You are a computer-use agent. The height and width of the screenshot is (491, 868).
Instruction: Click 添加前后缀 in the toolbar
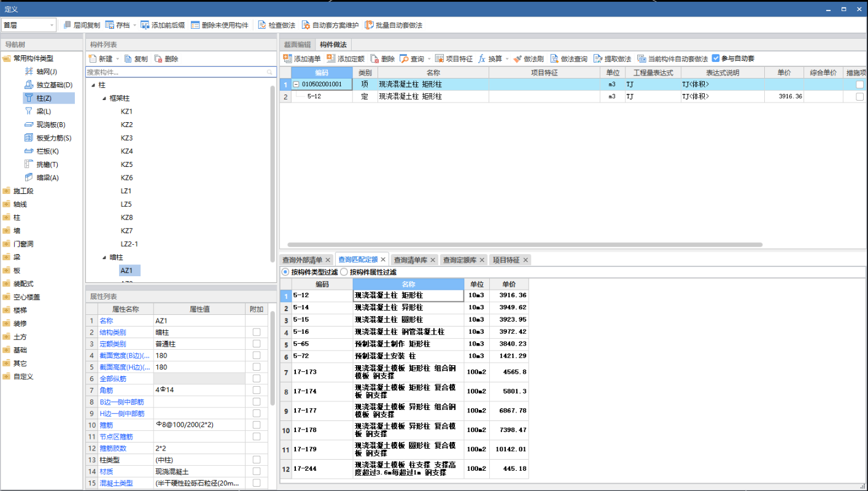click(163, 25)
